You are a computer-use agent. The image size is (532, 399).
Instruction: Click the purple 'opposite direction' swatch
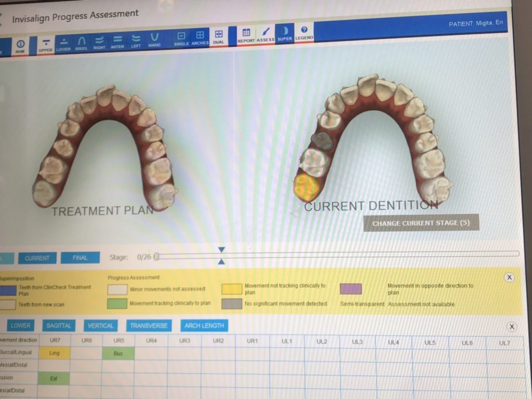[351, 289]
